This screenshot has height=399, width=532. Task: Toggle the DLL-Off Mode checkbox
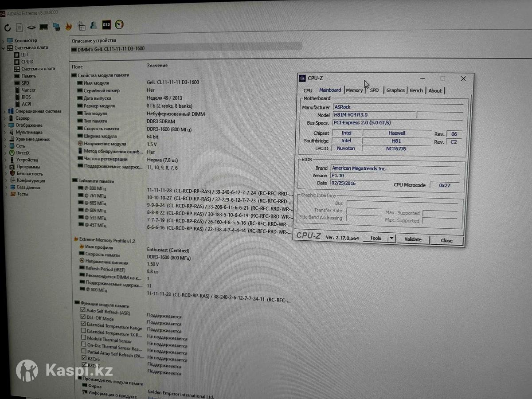pyautogui.click(x=83, y=317)
